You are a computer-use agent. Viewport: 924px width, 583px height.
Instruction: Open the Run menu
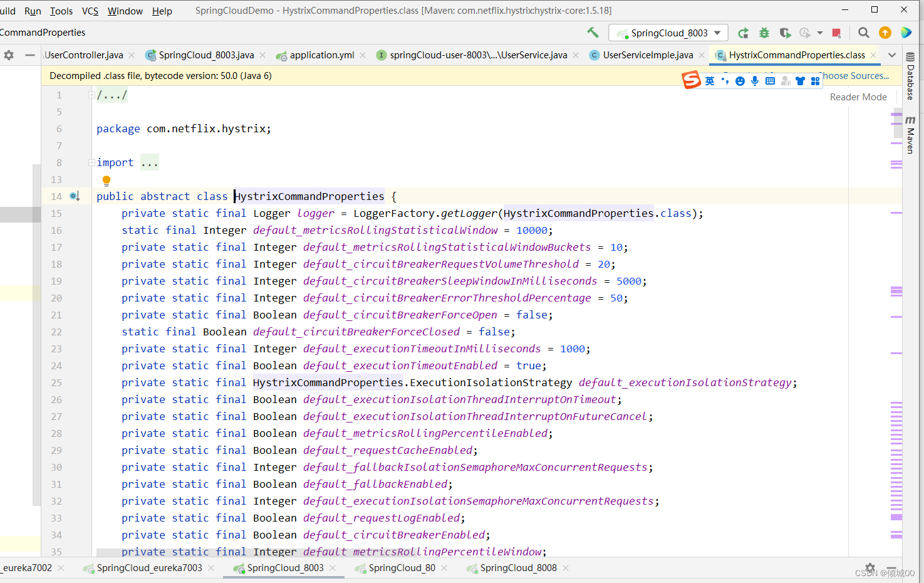[x=33, y=11]
